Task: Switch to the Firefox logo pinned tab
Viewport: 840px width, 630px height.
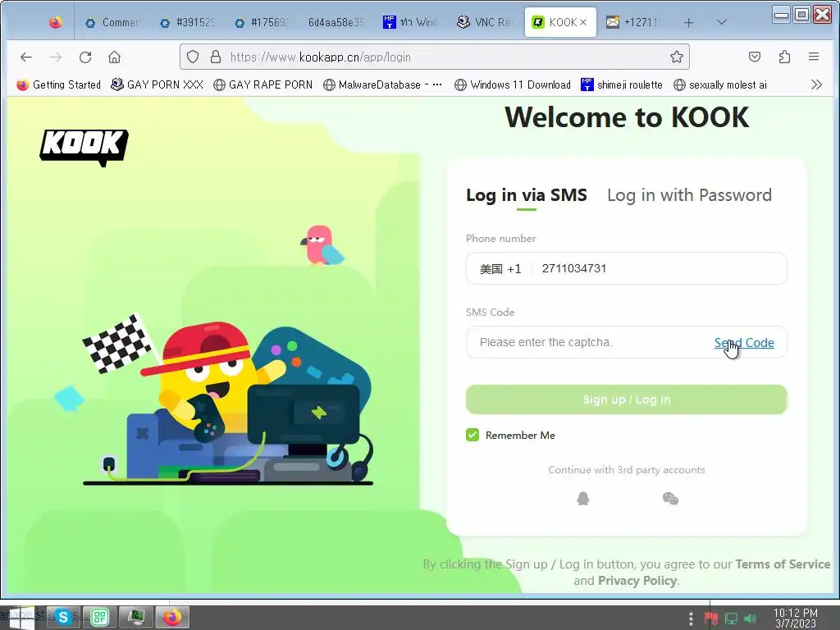Action: 55,22
